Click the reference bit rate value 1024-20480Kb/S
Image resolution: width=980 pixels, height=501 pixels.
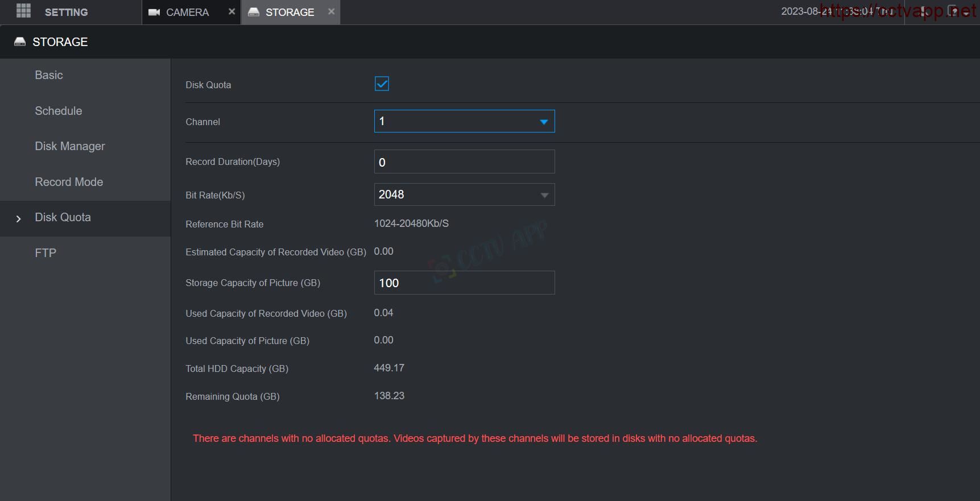click(x=411, y=223)
